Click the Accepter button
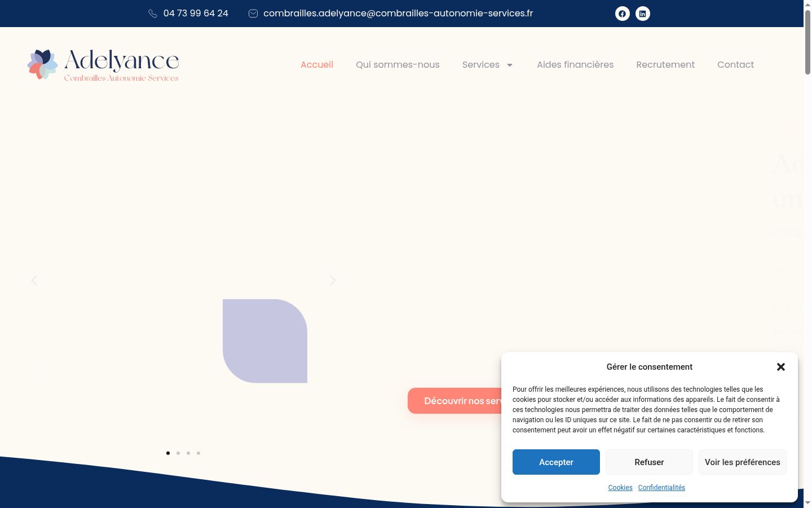The image size is (812, 508). (x=556, y=462)
